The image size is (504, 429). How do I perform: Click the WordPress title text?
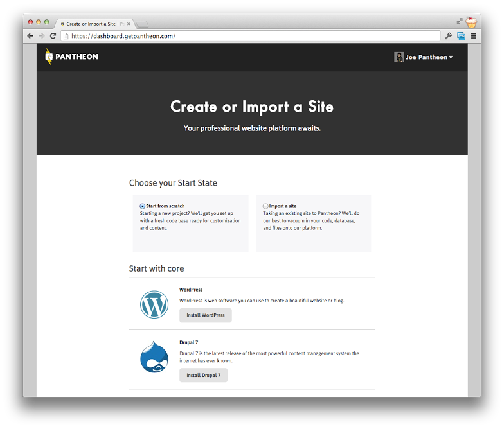pyautogui.click(x=191, y=290)
